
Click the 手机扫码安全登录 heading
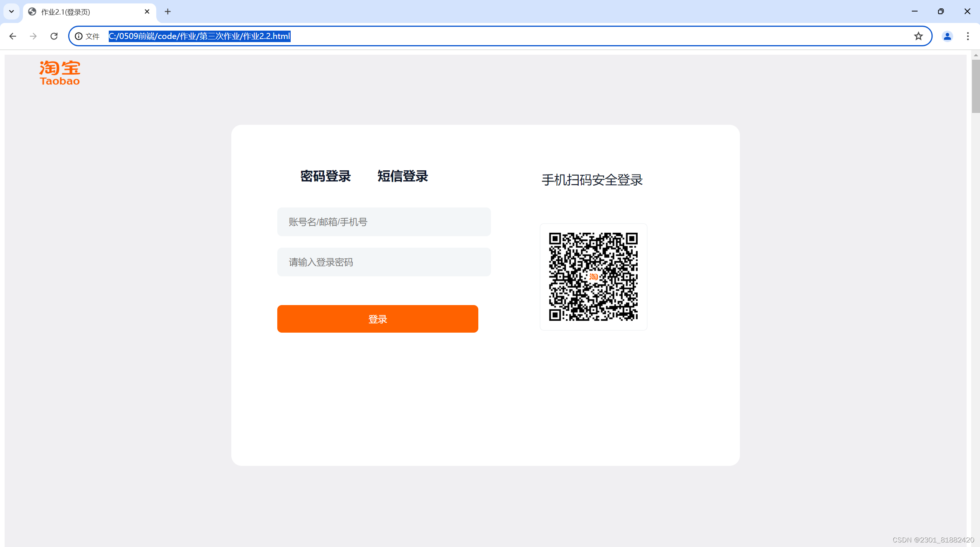592,180
